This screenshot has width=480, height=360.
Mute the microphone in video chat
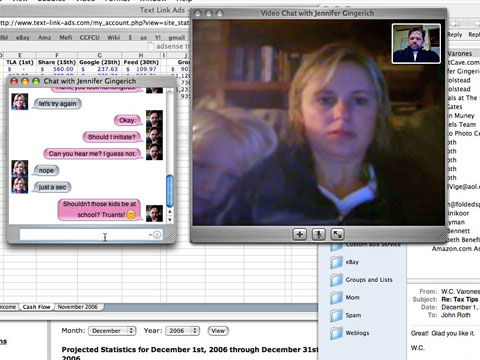coord(318,234)
